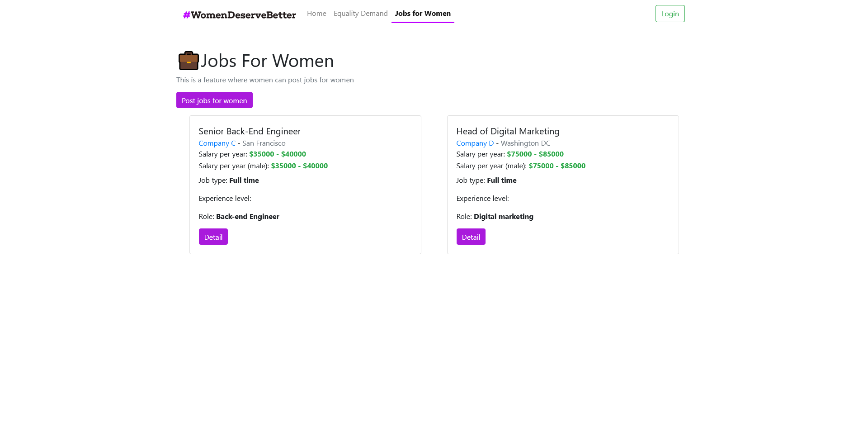
Task: Open the Equality Demand nav item
Action: click(360, 14)
